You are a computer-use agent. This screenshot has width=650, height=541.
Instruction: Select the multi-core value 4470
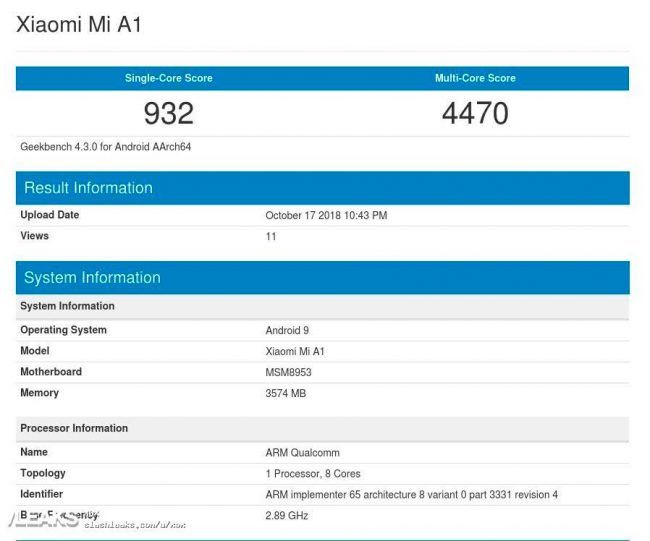click(475, 113)
